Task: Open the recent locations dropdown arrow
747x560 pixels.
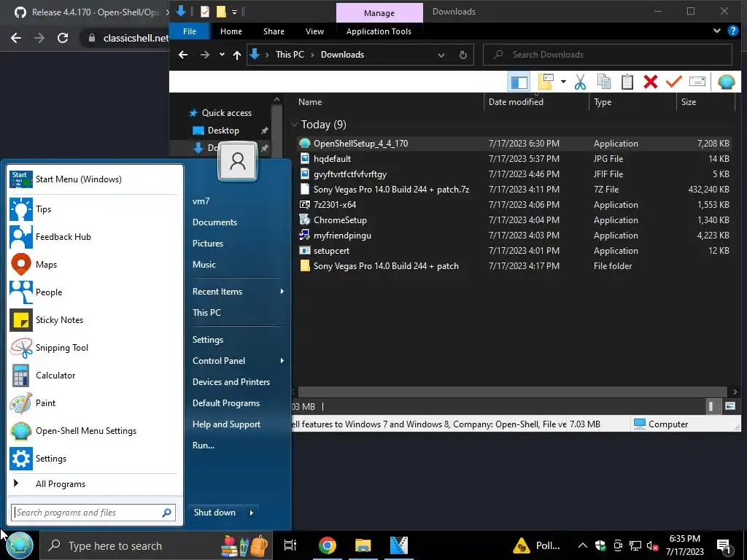Action: point(222,55)
